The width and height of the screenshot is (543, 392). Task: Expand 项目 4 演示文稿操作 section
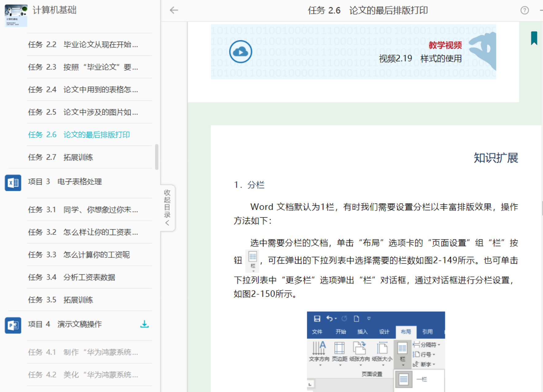[65, 324]
